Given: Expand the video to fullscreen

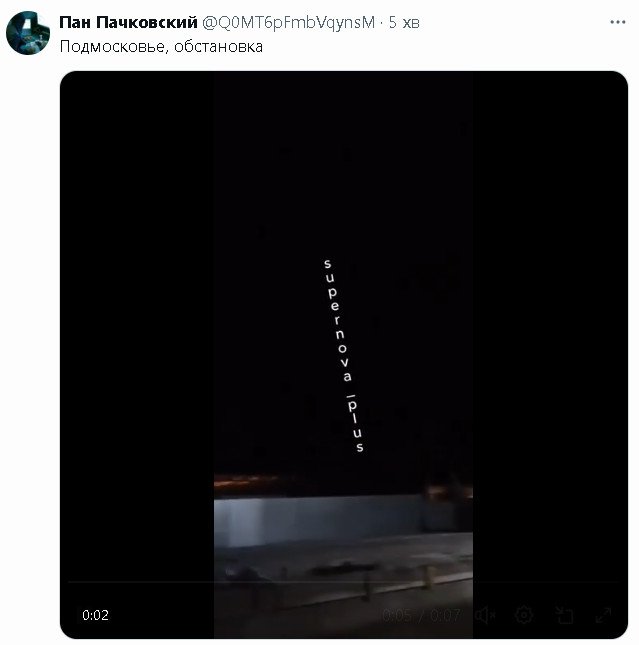Looking at the screenshot, I should tap(603, 615).
